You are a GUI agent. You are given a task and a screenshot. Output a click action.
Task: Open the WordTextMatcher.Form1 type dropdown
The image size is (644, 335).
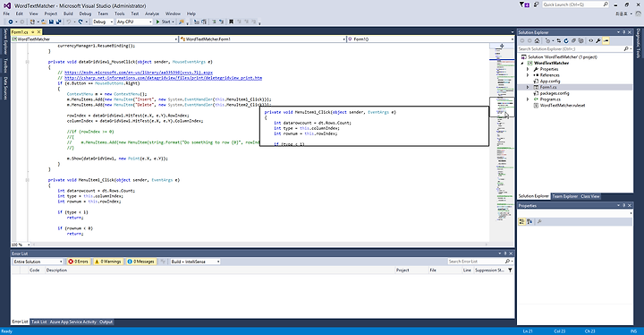(263, 39)
